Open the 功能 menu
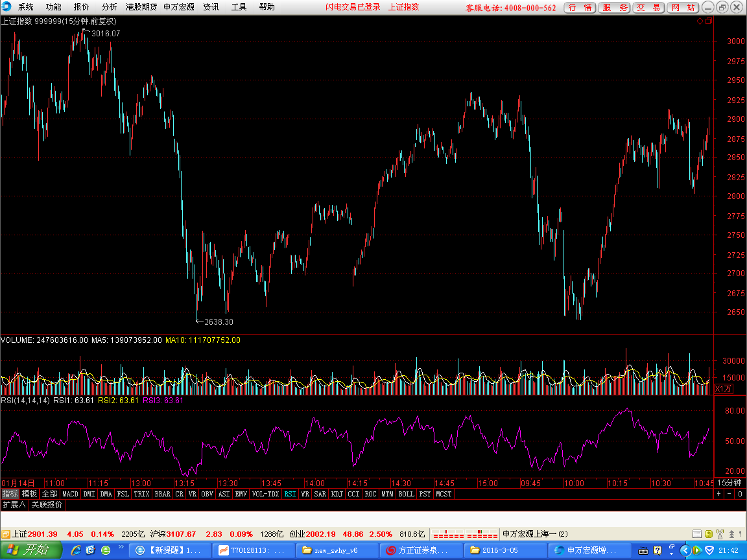The image size is (747, 560). tap(53, 7)
